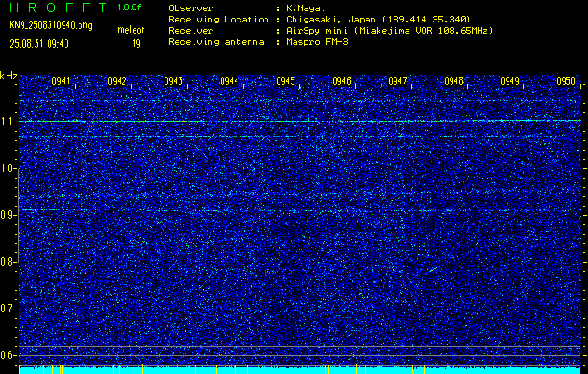Click the 0942 time marker

pyautogui.click(x=117, y=81)
